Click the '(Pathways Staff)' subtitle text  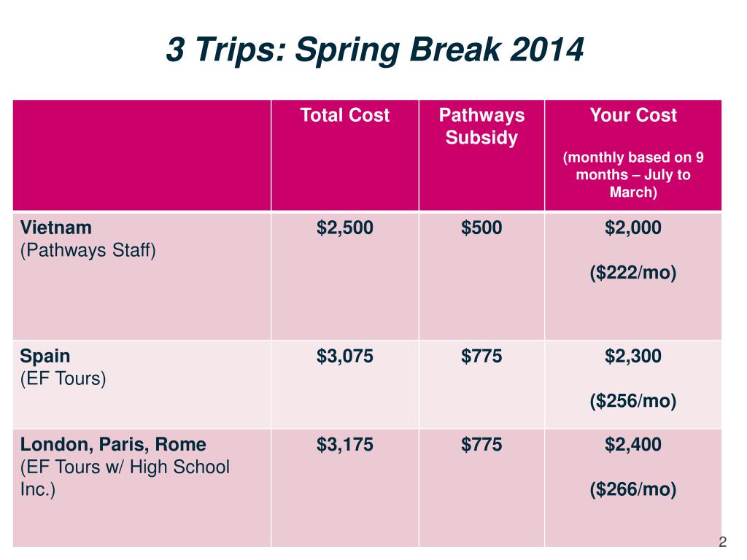[88, 250]
